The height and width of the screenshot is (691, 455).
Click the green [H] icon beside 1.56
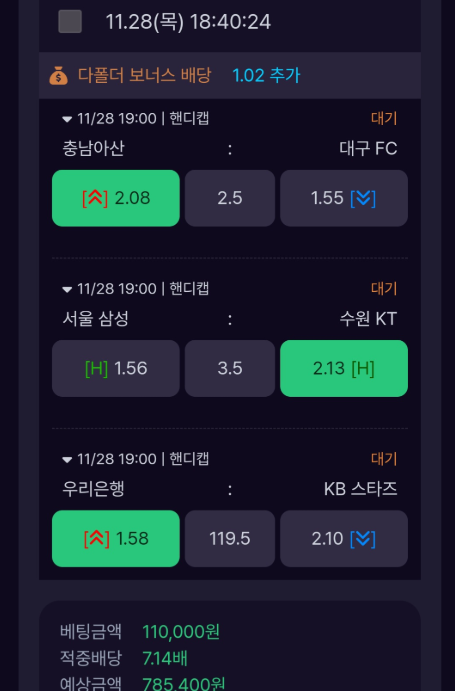click(97, 368)
